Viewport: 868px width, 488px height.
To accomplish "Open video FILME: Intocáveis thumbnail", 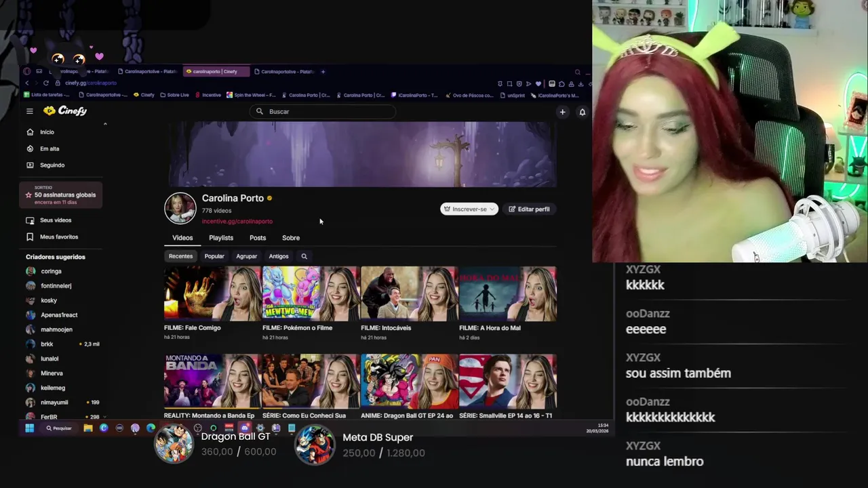I will 409,293.
